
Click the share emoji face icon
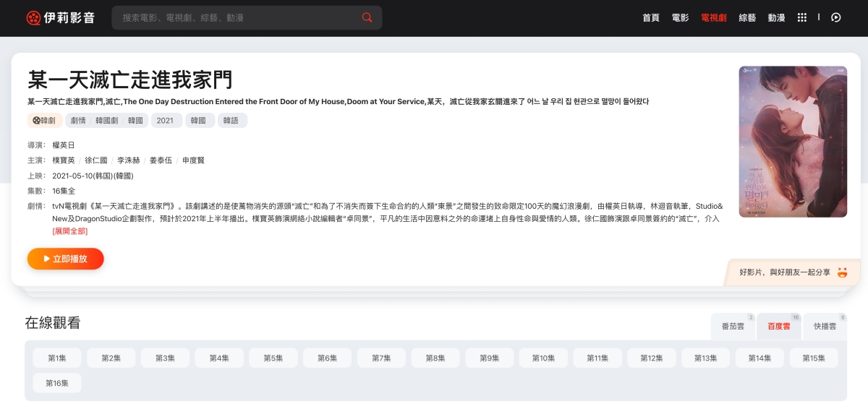(x=842, y=272)
